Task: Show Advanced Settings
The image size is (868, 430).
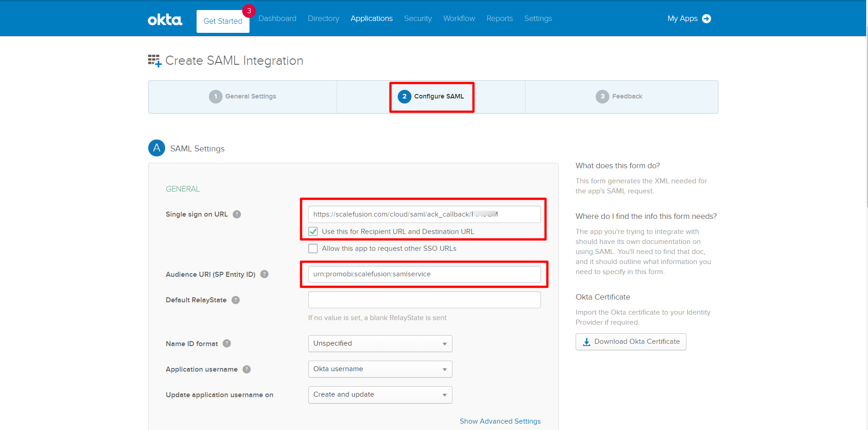Action: coord(500,421)
